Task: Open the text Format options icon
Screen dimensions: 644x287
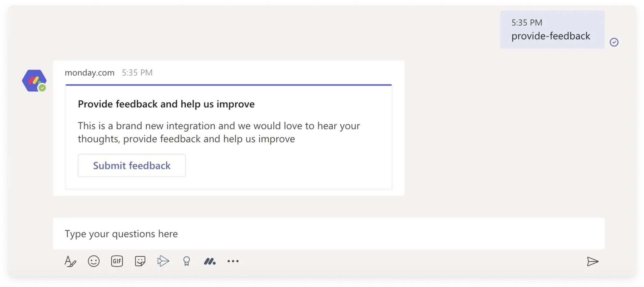Action: pos(70,261)
